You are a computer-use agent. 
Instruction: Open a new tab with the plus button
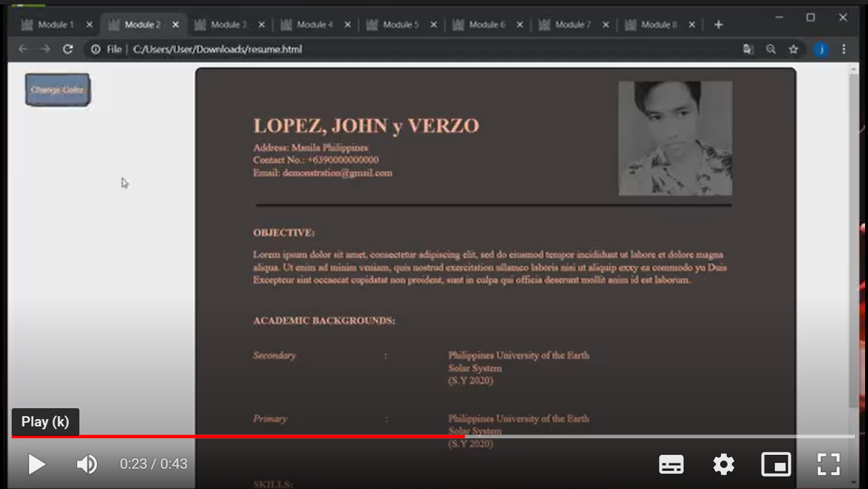717,24
